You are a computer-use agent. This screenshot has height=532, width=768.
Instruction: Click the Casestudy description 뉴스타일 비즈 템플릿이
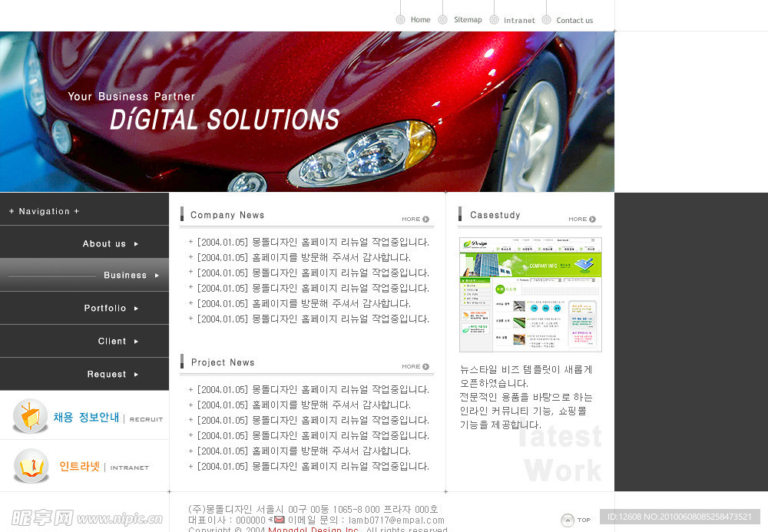pos(526,397)
